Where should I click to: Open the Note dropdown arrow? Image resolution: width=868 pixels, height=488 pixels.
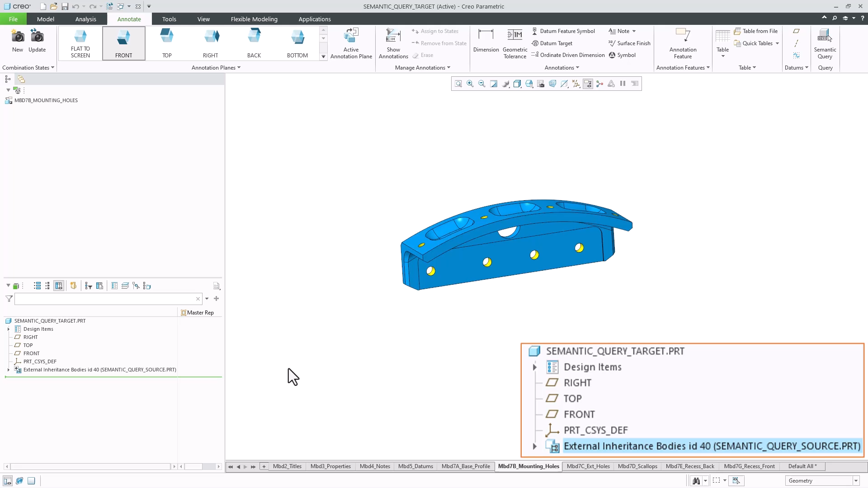pyautogui.click(x=634, y=31)
